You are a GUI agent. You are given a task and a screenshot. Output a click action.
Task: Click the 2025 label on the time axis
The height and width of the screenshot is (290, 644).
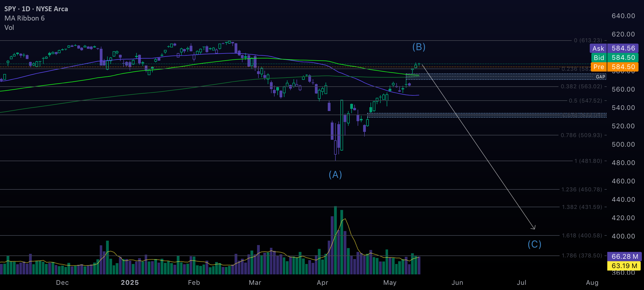point(130,283)
